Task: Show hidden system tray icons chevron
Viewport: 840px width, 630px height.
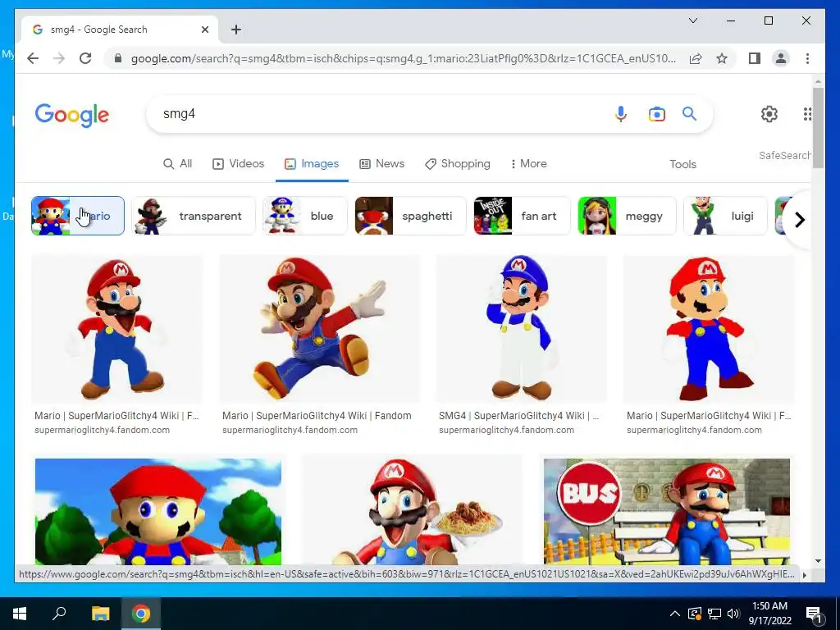Action: tap(675, 614)
